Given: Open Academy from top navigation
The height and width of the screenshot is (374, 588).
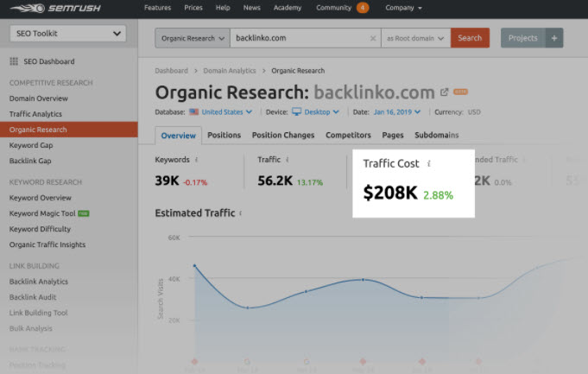Looking at the screenshot, I should pyautogui.click(x=288, y=8).
